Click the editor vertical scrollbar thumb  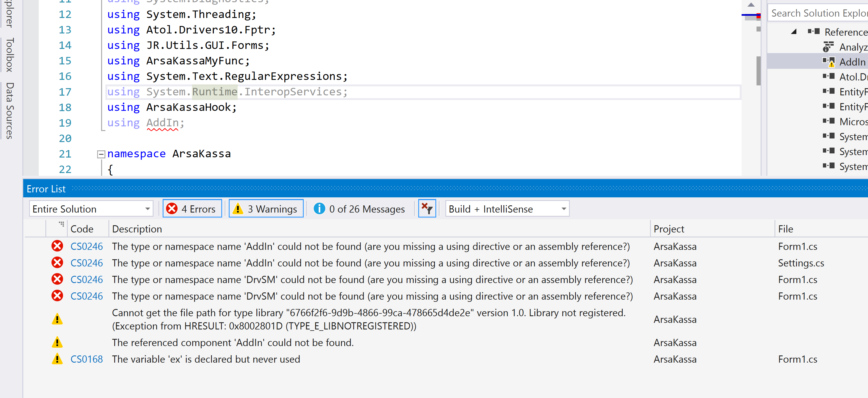click(x=758, y=71)
